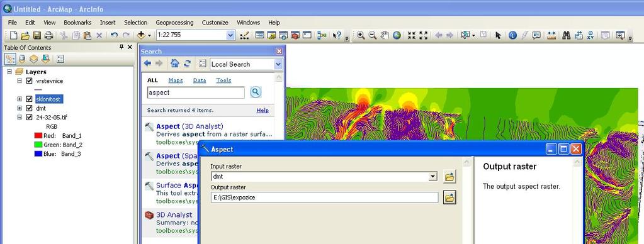Click the Add Data button
644x244 pixels.
[142, 35]
